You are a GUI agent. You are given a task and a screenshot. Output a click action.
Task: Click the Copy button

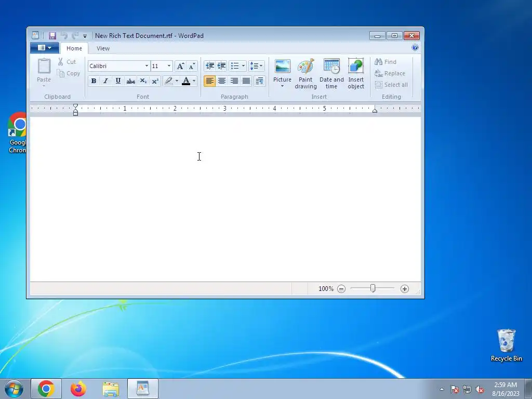pyautogui.click(x=69, y=73)
